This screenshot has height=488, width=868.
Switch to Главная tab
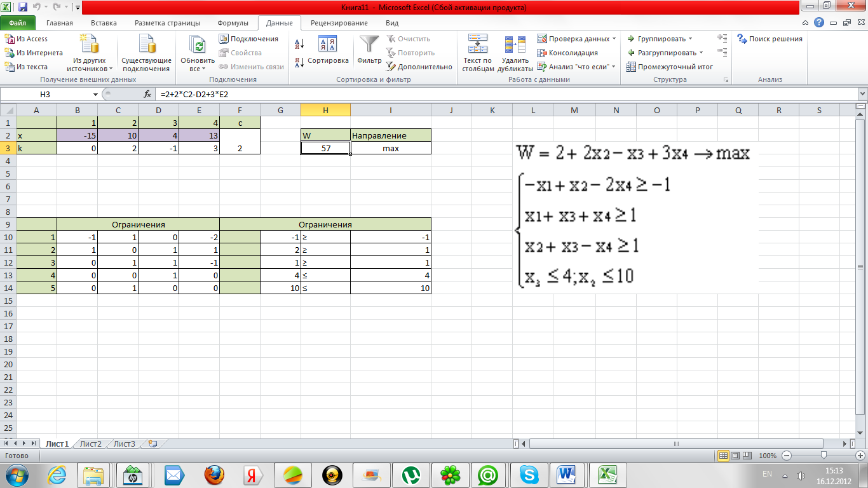[x=60, y=23]
